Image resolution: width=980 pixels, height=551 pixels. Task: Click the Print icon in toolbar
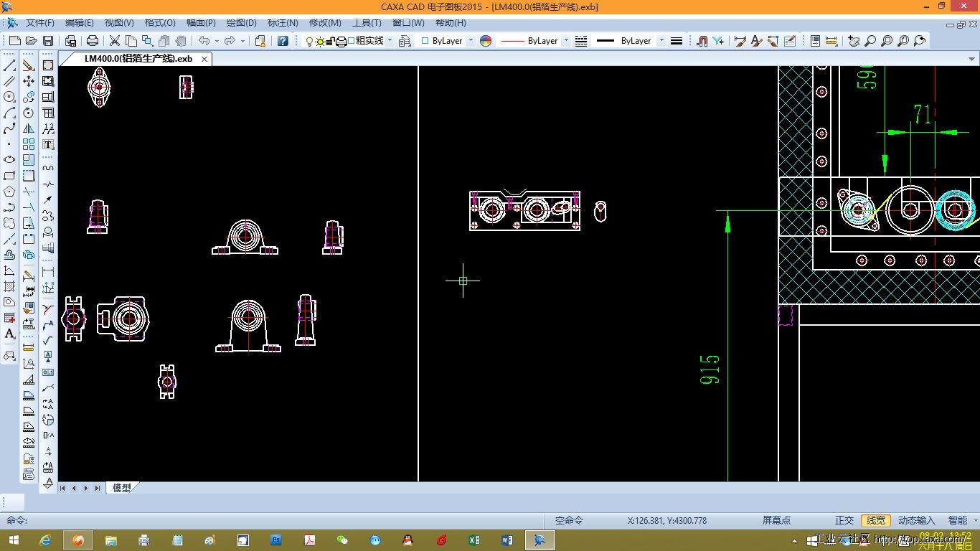click(93, 41)
